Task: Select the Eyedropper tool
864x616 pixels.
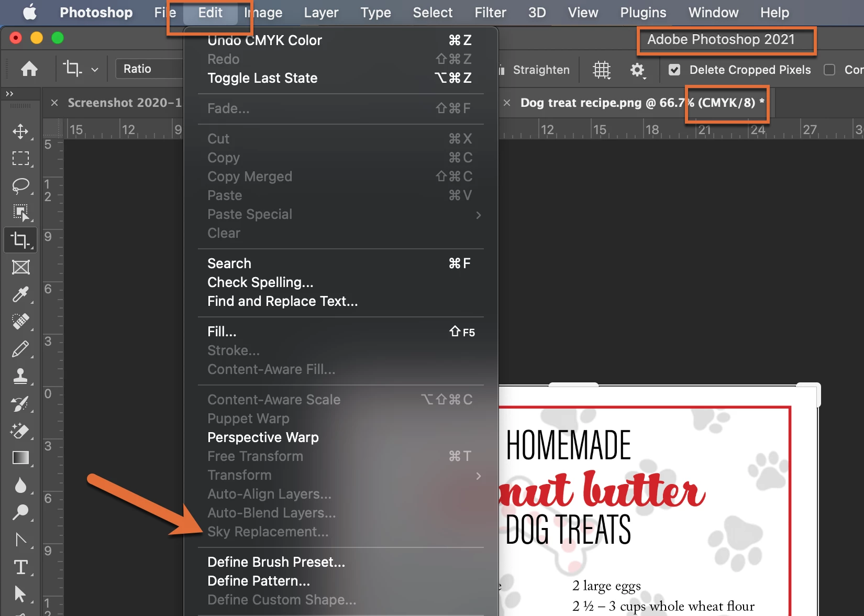Action: (20, 294)
